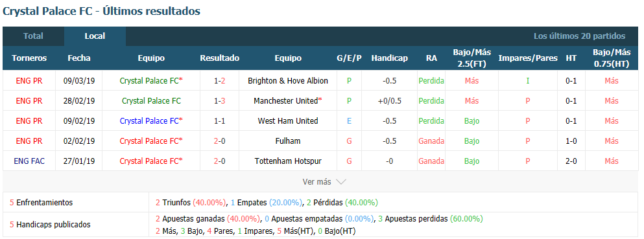Screen dimensions: 644x239
Task: Click the 1-3 result versus Manchester United
Action: [220, 101]
